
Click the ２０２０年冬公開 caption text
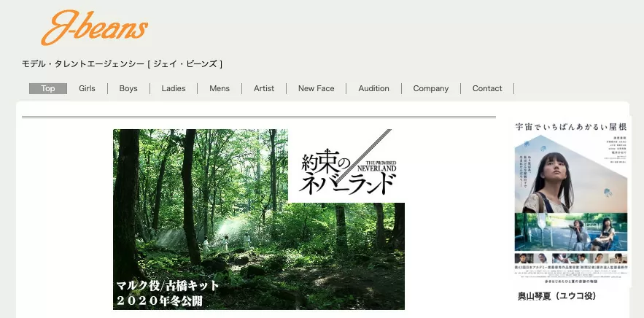tap(160, 300)
